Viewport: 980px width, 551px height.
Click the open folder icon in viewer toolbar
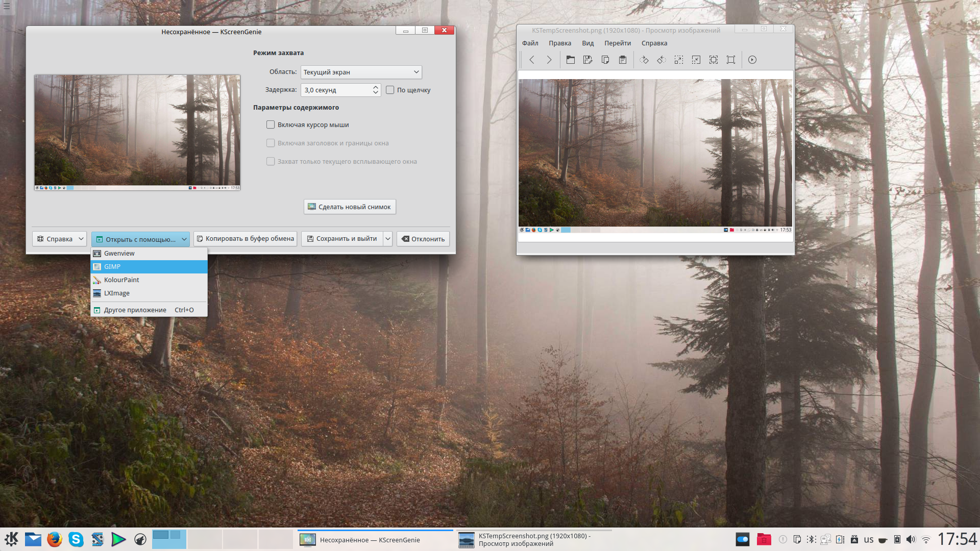pyautogui.click(x=571, y=60)
